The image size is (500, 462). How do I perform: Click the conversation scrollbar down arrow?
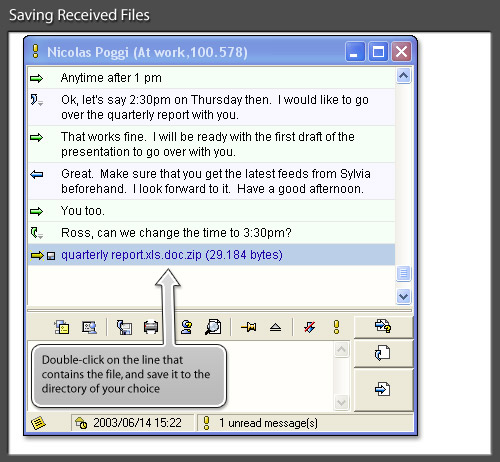[403, 296]
